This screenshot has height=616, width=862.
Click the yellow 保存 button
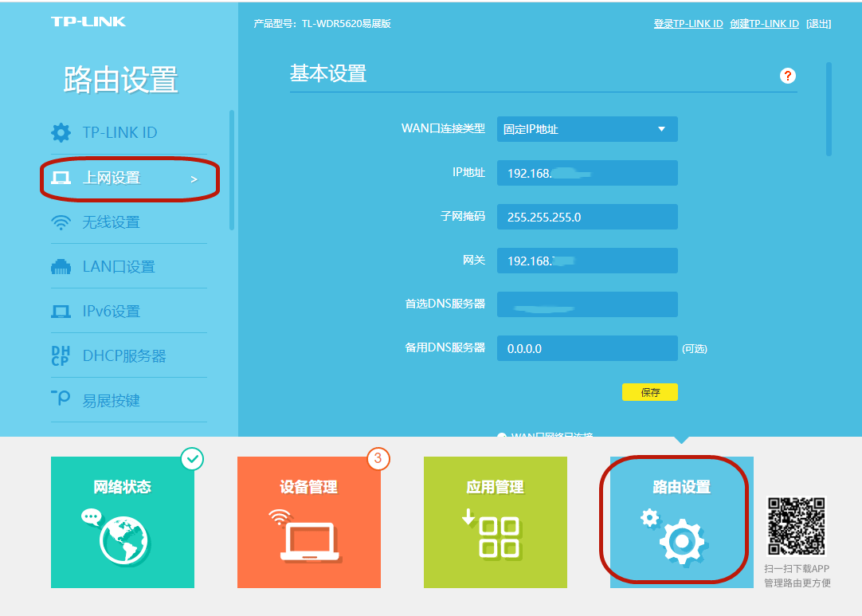pos(649,392)
